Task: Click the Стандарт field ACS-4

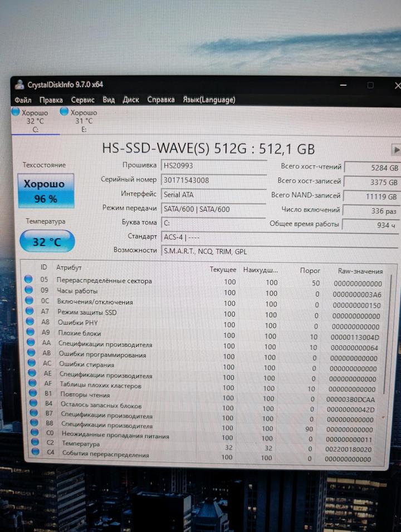Action: 280,237
